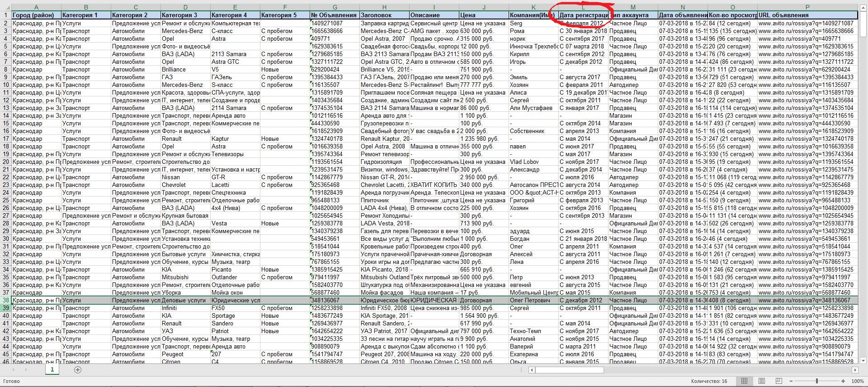
Task: Select row 38 header
Action: click(6, 300)
